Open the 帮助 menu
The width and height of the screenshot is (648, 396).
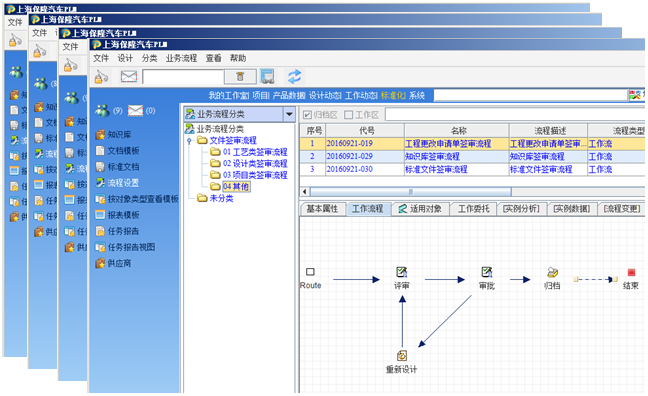tap(238, 58)
